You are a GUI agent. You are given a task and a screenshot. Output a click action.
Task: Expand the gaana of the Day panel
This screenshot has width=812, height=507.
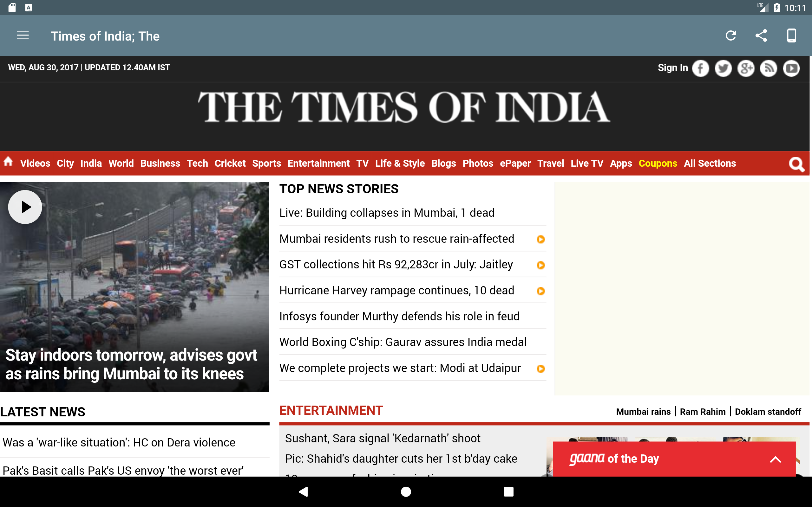point(775,459)
